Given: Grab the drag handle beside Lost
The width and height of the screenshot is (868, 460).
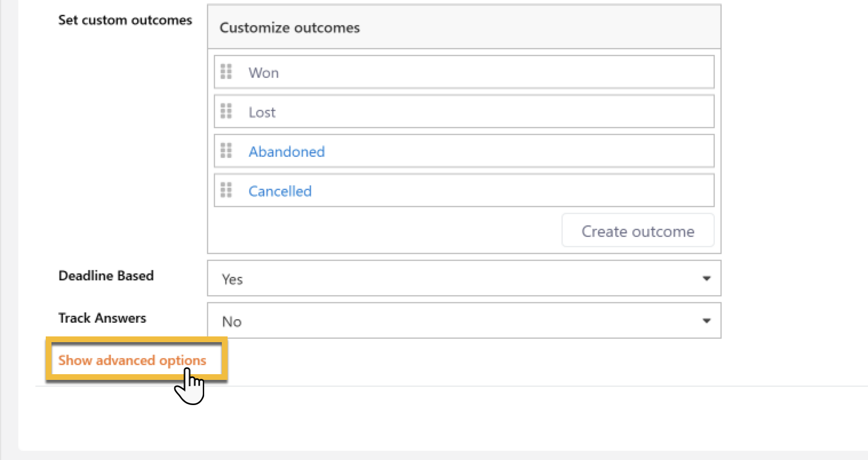Looking at the screenshot, I should (226, 111).
